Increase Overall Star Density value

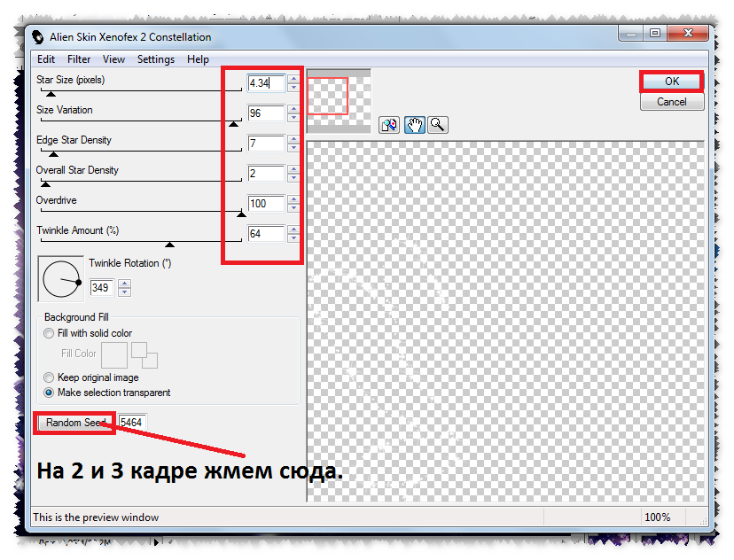(x=293, y=169)
